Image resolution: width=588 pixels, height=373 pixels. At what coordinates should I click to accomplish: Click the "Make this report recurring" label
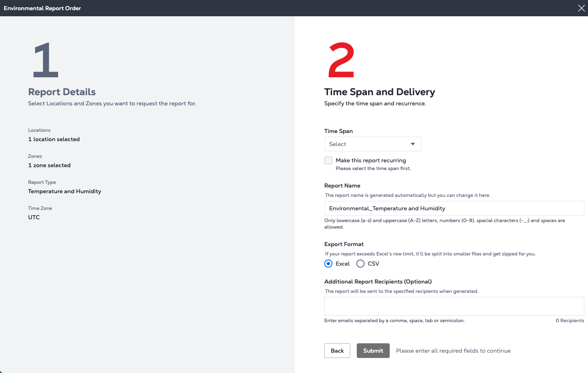371,160
